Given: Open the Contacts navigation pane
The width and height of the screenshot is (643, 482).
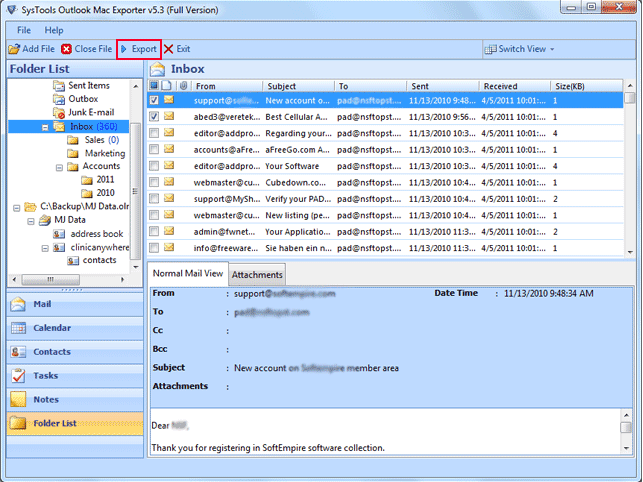Looking at the screenshot, I should [x=75, y=352].
